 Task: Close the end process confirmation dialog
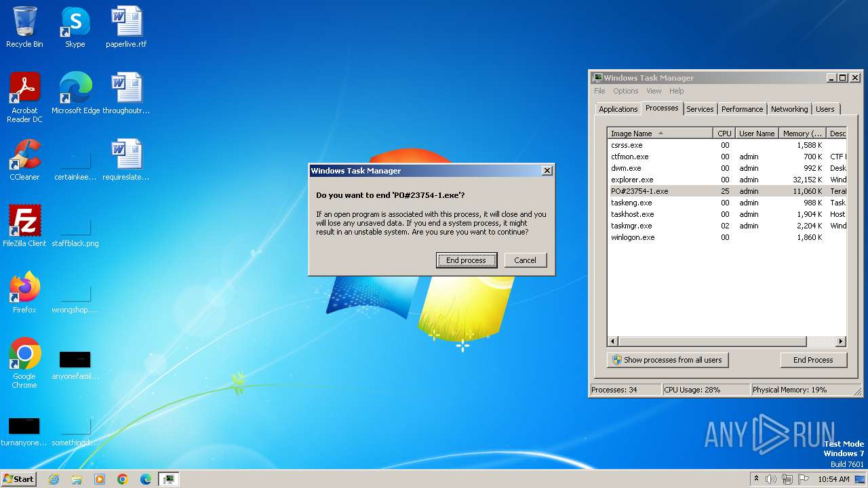coord(547,171)
